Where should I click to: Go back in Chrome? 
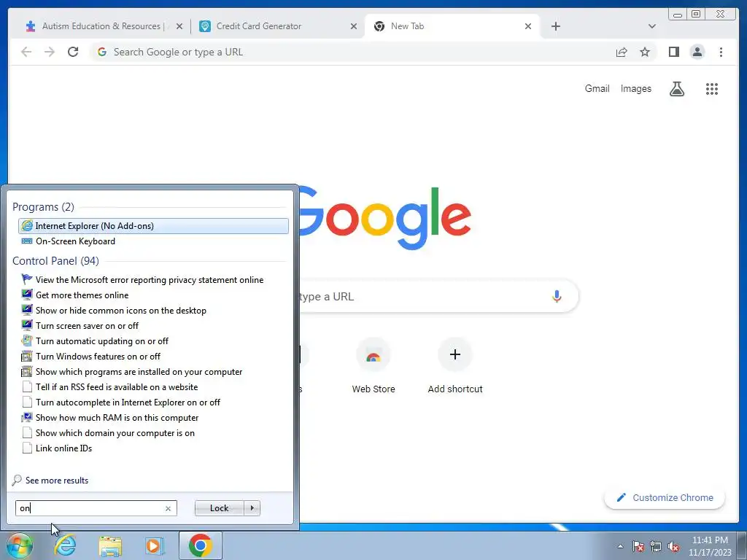click(26, 52)
